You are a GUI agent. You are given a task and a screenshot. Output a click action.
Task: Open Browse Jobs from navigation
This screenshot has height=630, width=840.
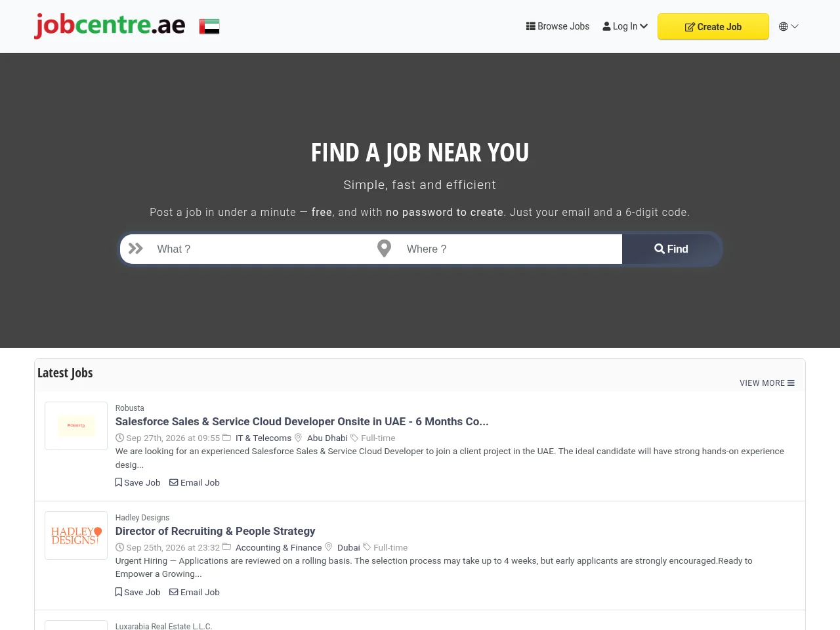(x=558, y=26)
